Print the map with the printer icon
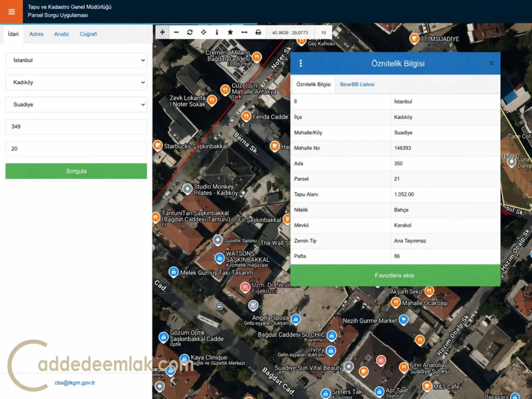Viewport: 532px width, 399px height. pyautogui.click(x=258, y=32)
